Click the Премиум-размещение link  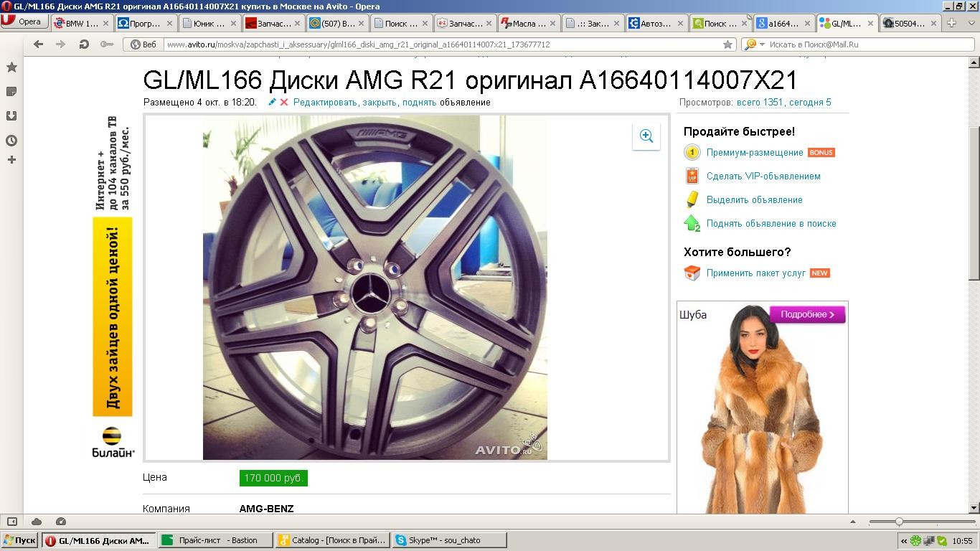[x=754, y=153]
